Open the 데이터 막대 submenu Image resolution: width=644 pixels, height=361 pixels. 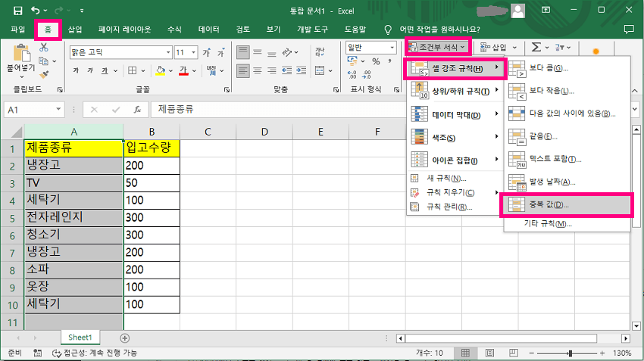pyautogui.click(x=455, y=115)
